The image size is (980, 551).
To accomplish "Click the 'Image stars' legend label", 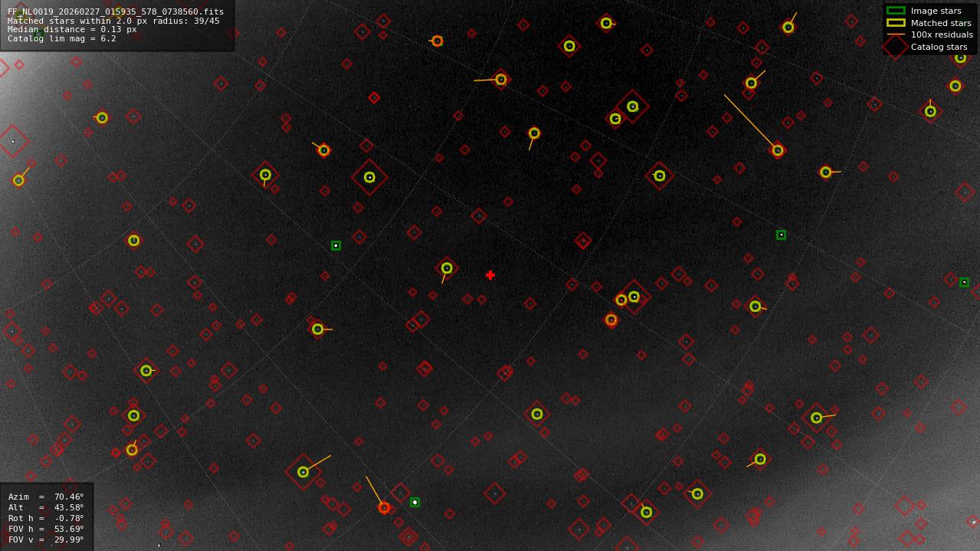I will tap(936, 11).
